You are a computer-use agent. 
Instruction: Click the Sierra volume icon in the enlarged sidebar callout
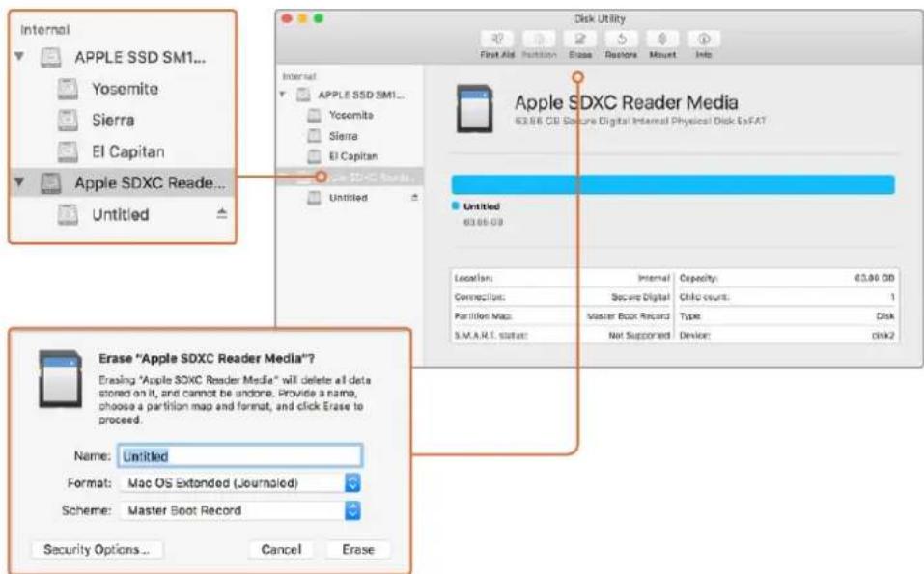pyautogui.click(x=68, y=120)
